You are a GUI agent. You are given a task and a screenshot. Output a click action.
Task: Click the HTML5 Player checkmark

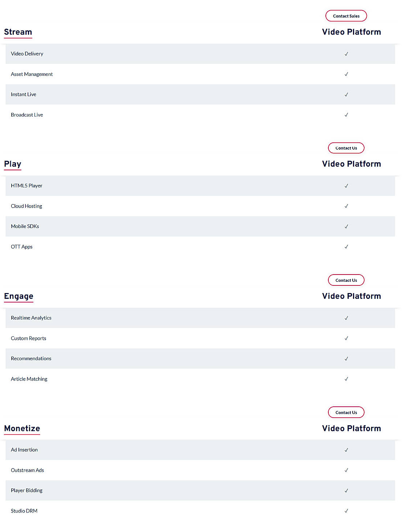346,186
